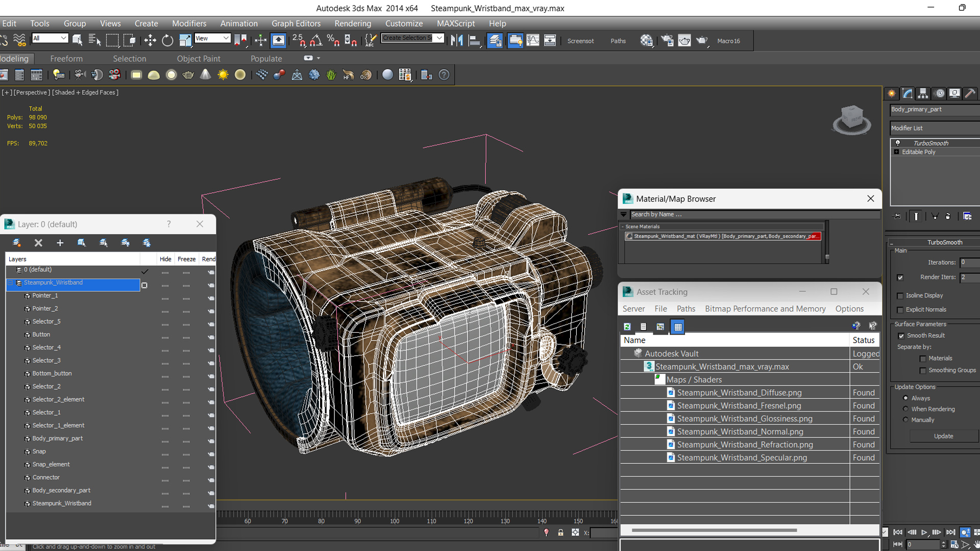Open Material/Map Browser options arrow
980x551 pixels.
[624, 214]
